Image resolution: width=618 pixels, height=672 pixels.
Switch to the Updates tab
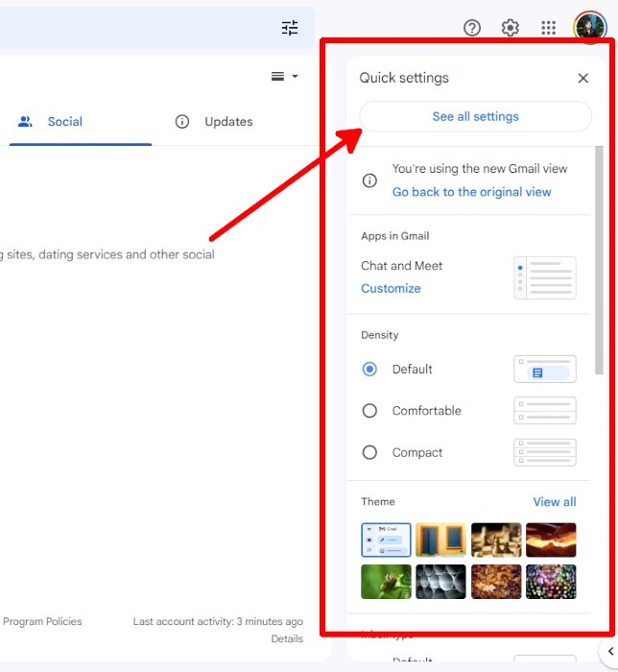(x=228, y=122)
